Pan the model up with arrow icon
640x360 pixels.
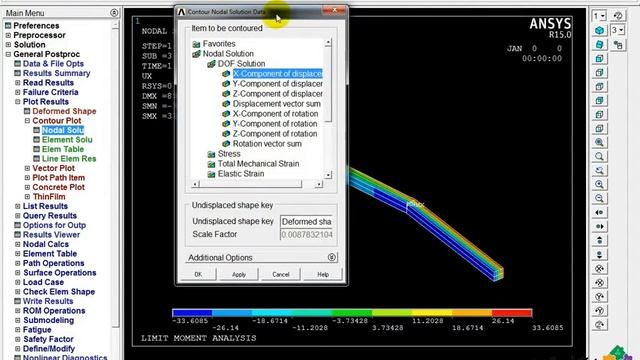coord(599,240)
